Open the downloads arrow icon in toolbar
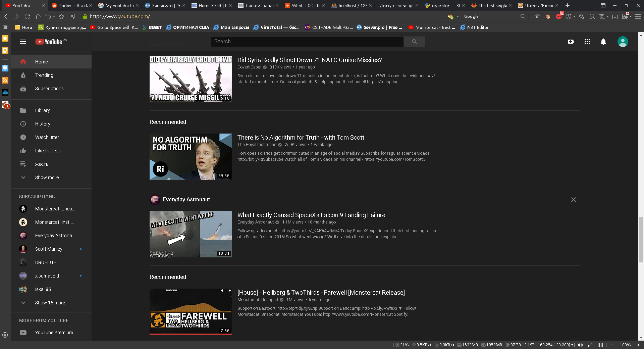This screenshot has width=644, height=349. 615,16
